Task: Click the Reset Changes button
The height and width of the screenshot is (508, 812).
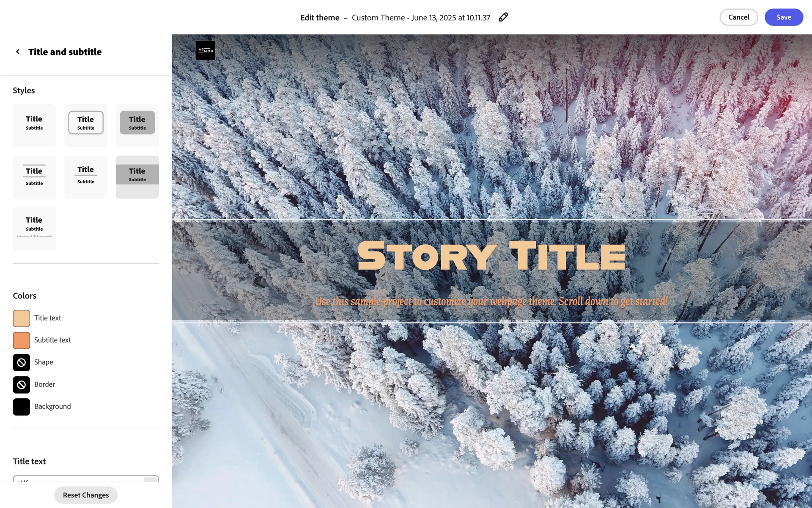Action: click(86, 495)
